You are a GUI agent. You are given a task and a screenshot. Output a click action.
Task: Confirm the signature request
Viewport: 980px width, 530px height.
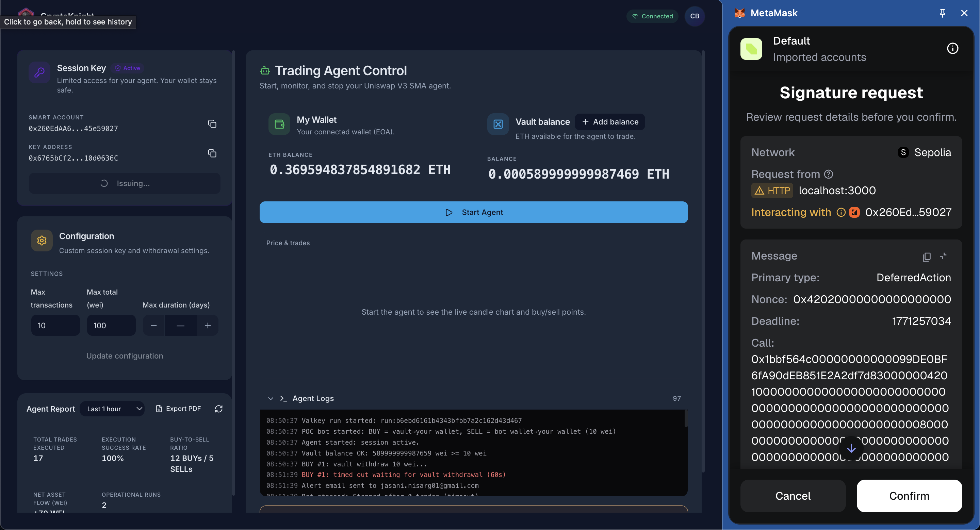click(x=909, y=496)
